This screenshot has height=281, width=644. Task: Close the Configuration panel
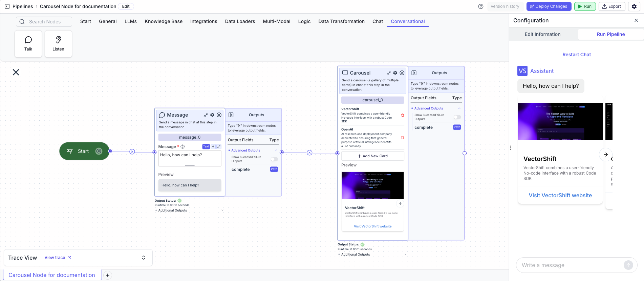coord(636,20)
